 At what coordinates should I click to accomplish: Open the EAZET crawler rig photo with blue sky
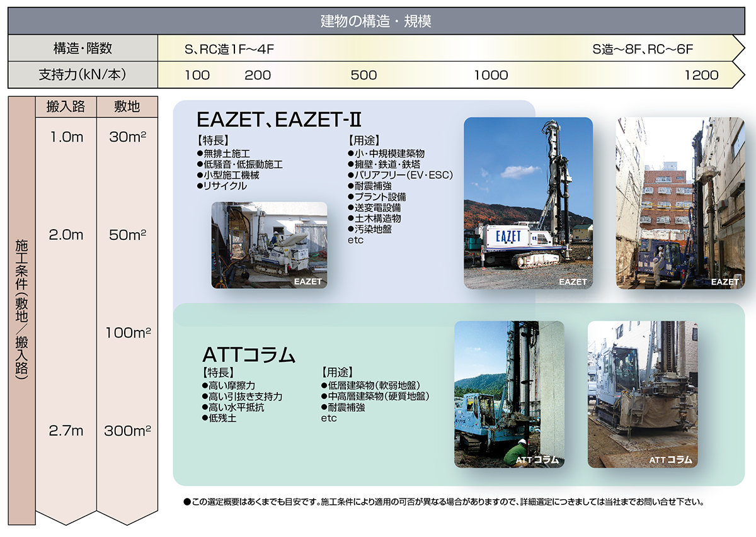(x=529, y=203)
